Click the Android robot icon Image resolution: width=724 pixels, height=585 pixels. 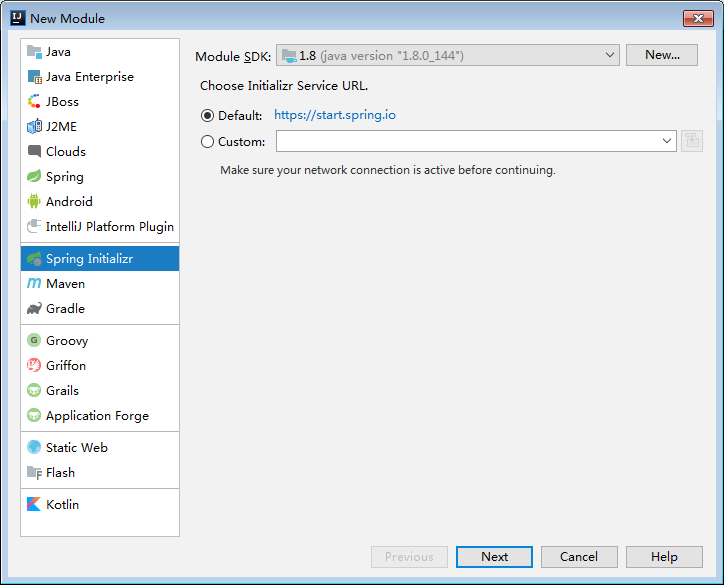[x=34, y=201]
